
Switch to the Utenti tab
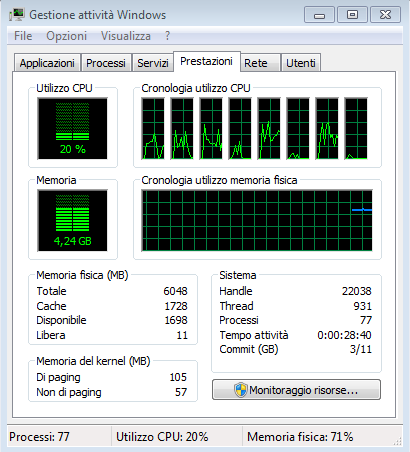[301, 63]
